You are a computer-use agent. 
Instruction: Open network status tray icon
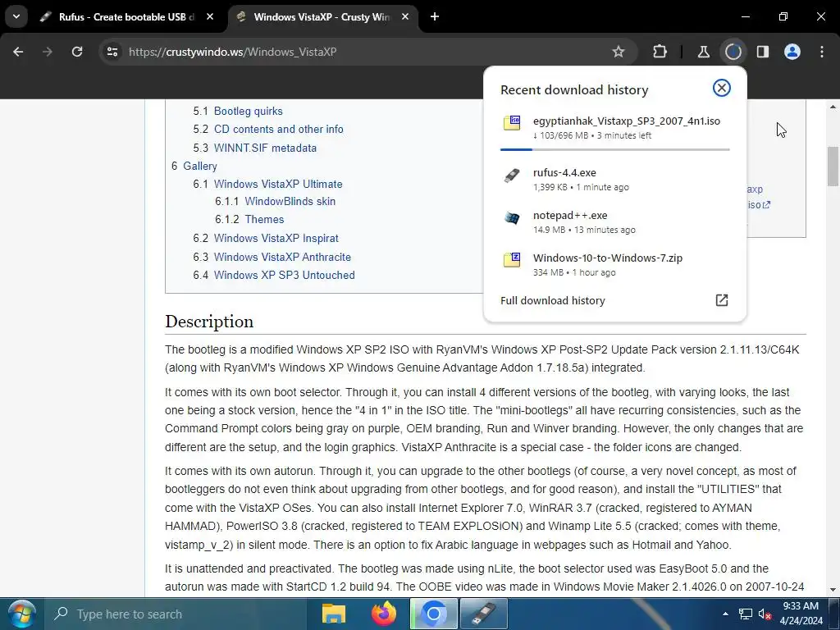pyautogui.click(x=745, y=614)
